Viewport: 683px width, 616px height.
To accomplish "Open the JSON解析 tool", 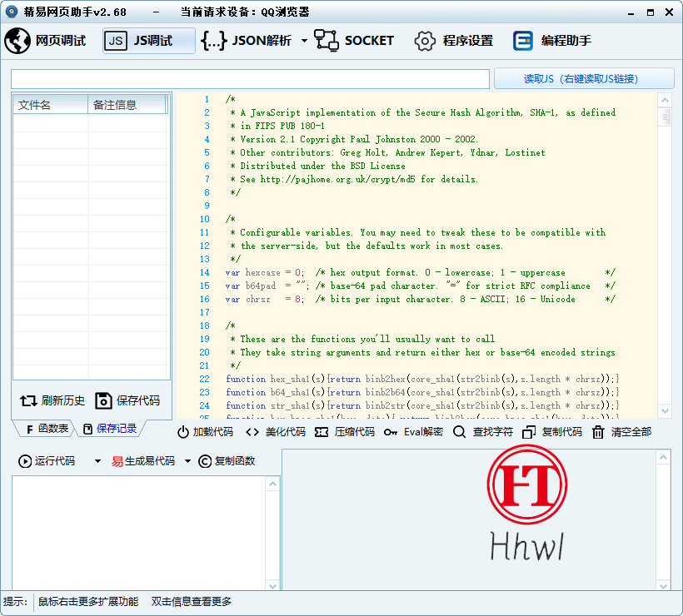I will tap(249, 41).
